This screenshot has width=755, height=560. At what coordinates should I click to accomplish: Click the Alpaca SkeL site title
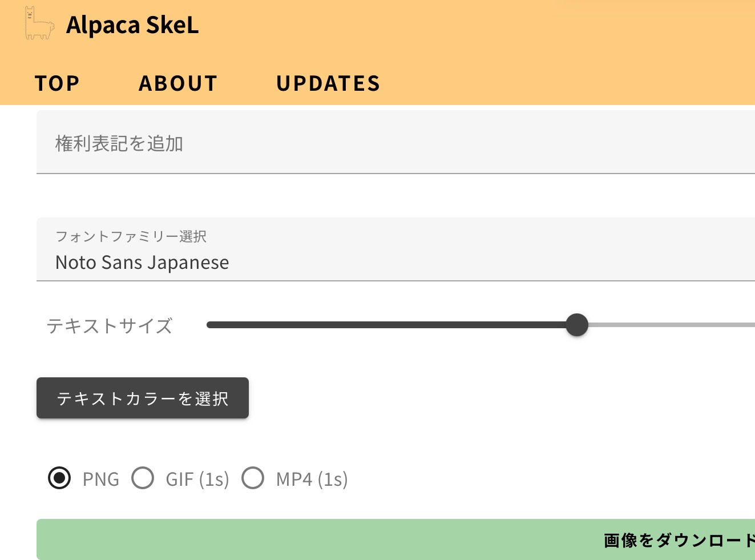132,25
